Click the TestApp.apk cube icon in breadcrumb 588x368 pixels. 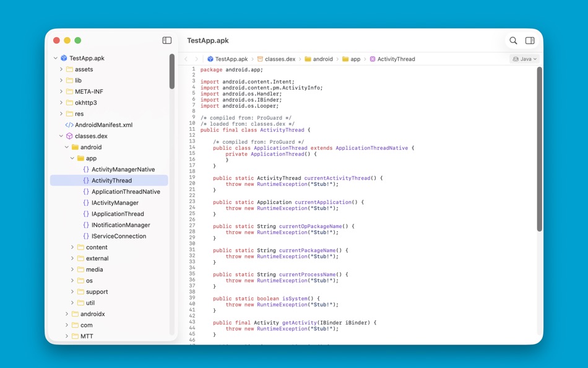(210, 59)
